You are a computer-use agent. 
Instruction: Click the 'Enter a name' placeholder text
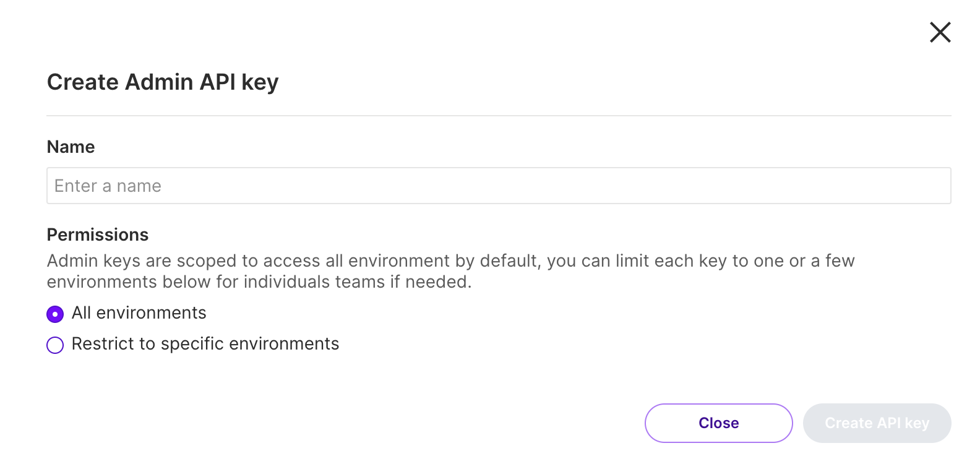pos(108,186)
